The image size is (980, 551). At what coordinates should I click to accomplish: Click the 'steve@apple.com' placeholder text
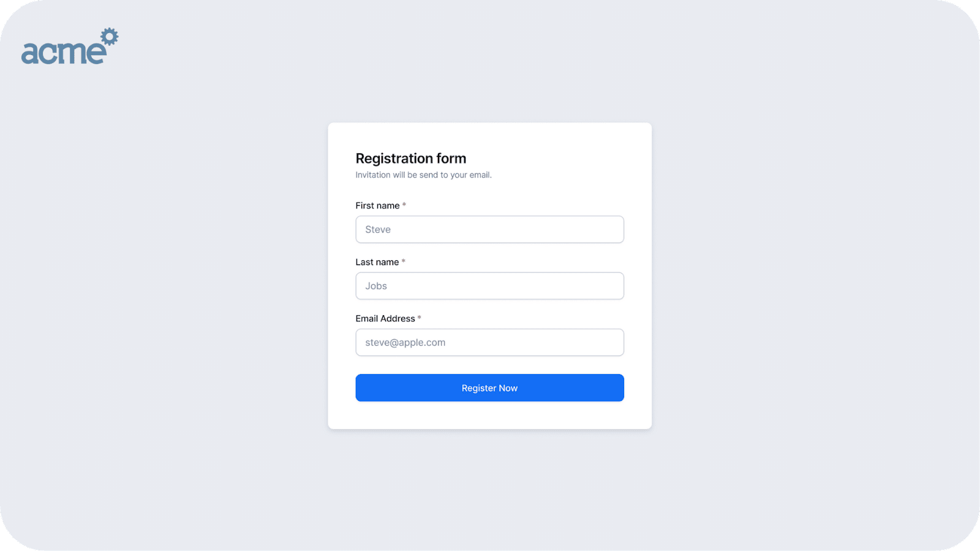tap(405, 342)
